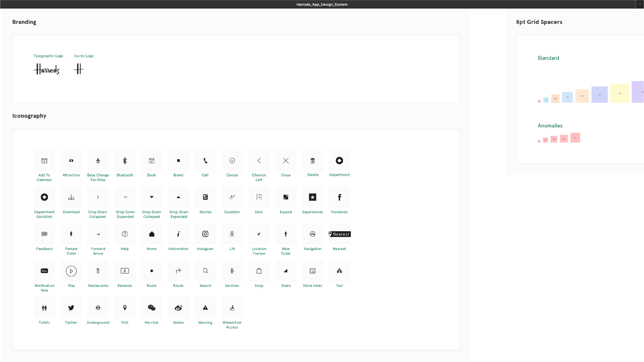
Task: Select the Harrods_App_Design_System tab
Action: pos(322,4)
